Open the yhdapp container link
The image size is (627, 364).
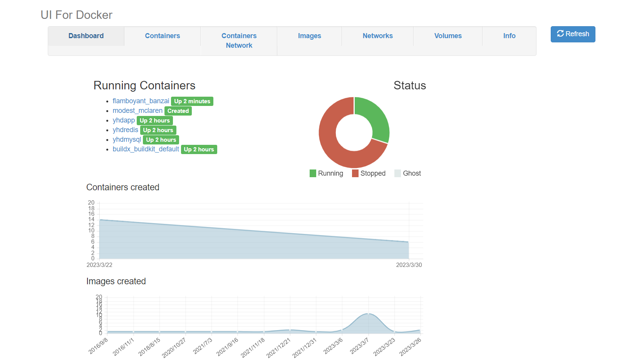pos(124,120)
